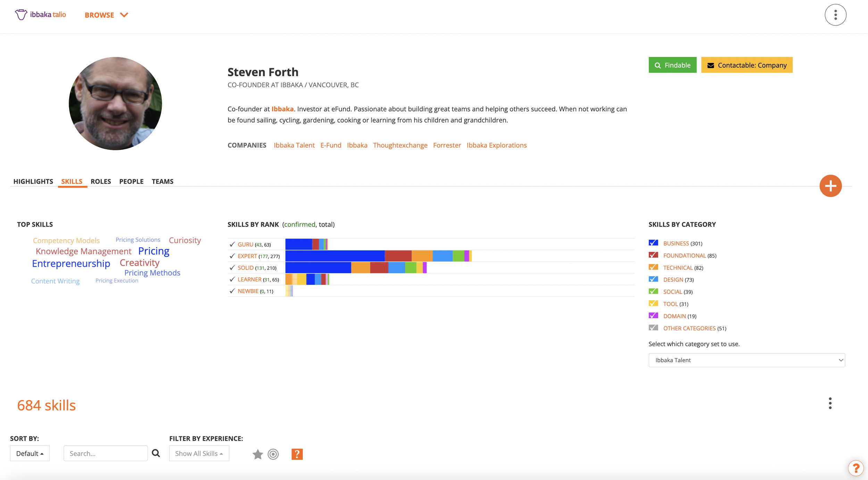Uncheck the DESIGN category checkbox
The height and width of the screenshot is (480, 868).
(x=653, y=279)
